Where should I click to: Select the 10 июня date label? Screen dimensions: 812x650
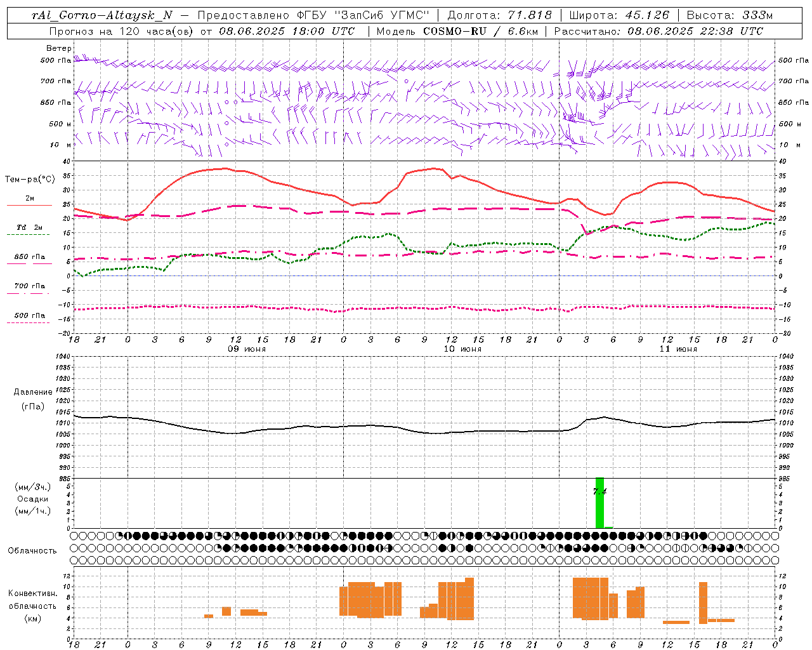click(462, 349)
